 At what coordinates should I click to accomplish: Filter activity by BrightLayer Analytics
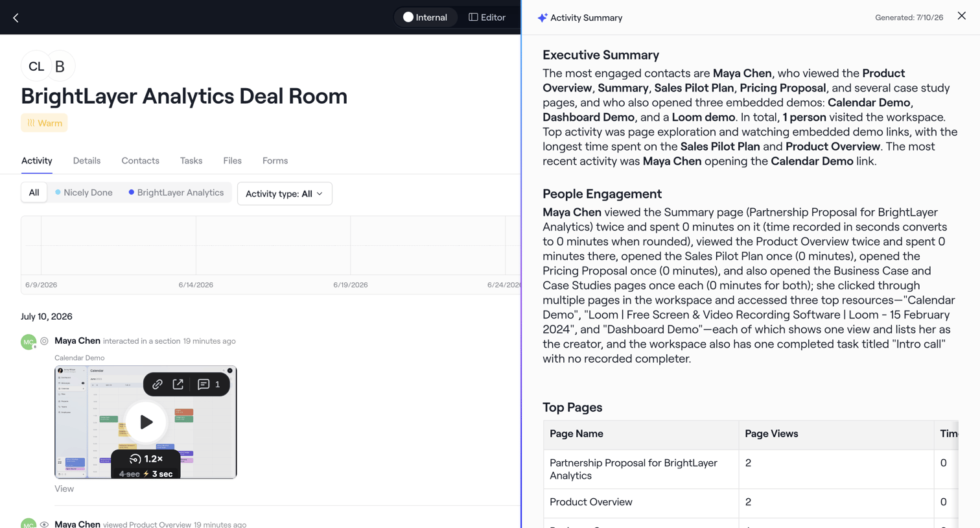176,193
